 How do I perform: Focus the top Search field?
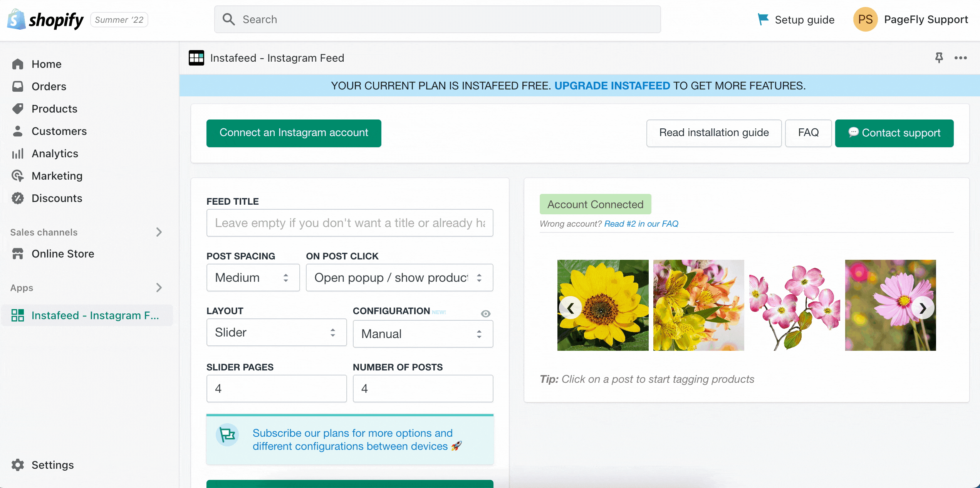[x=438, y=19]
